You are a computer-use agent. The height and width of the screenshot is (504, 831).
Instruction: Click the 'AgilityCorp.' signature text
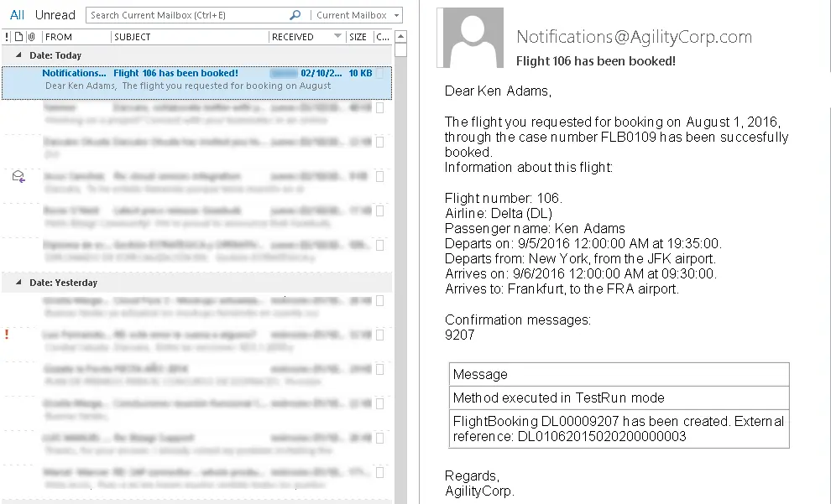pyautogui.click(x=479, y=491)
